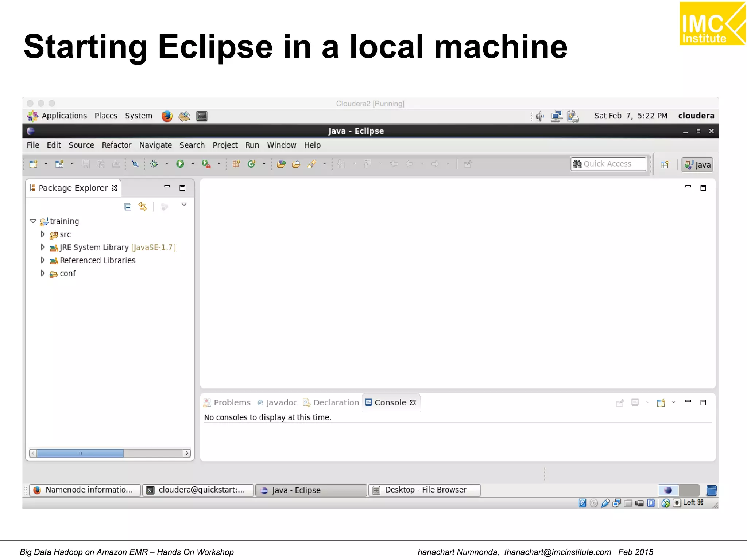This screenshot has height=560, width=747.
Task: Open the Project menu
Action: [225, 145]
